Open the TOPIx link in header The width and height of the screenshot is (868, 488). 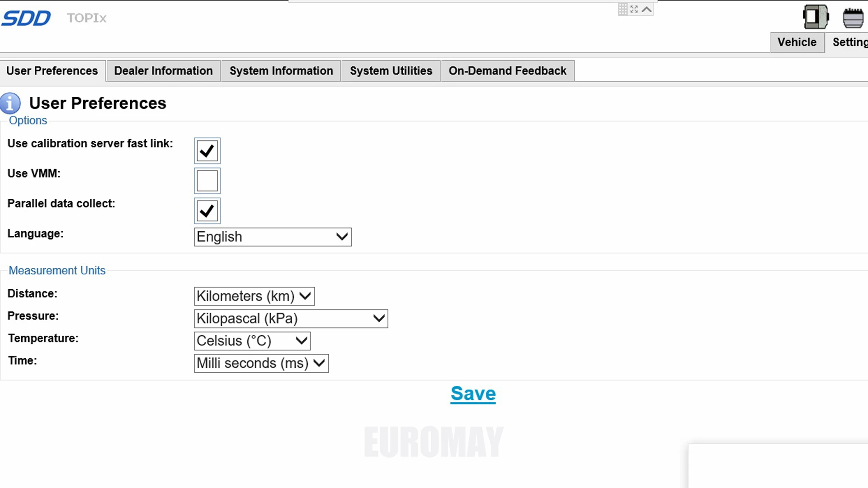point(86,18)
